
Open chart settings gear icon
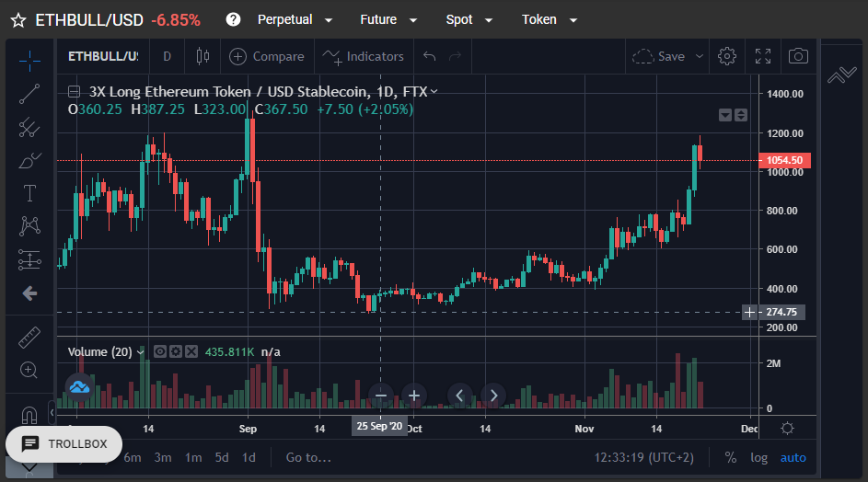pos(727,56)
